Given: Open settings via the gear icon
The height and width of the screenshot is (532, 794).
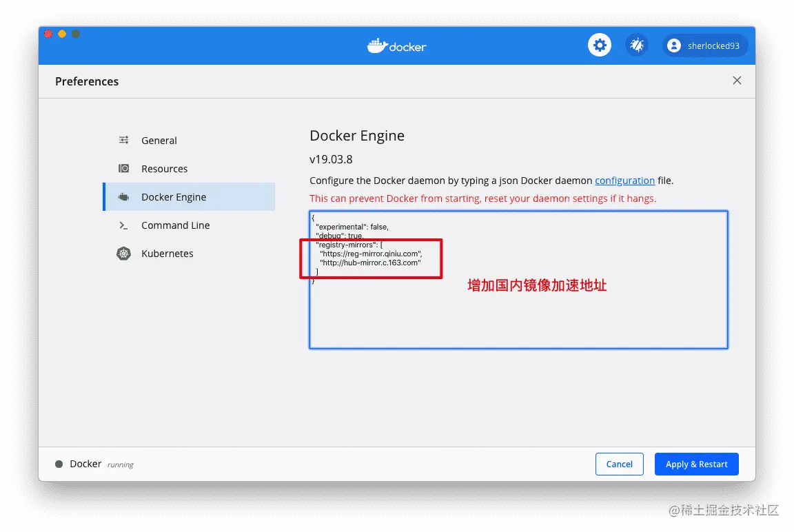Looking at the screenshot, I should pyautogui.click(x=600, y=45).
